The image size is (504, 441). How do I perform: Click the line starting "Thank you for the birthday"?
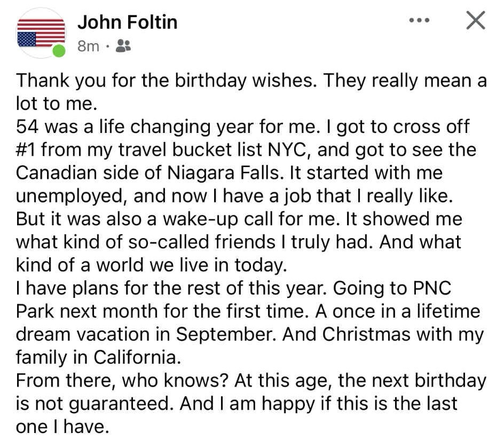point(251,81)
